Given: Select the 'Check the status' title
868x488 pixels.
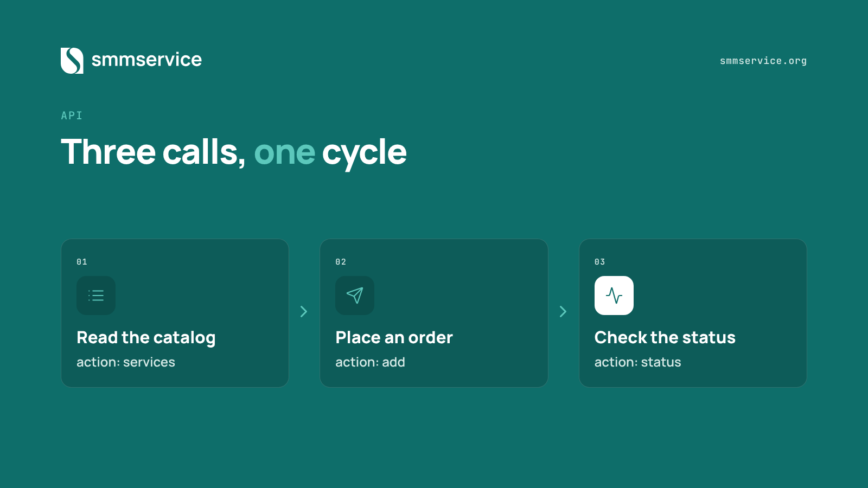Looking at the screenshot, I should [665, 337].
